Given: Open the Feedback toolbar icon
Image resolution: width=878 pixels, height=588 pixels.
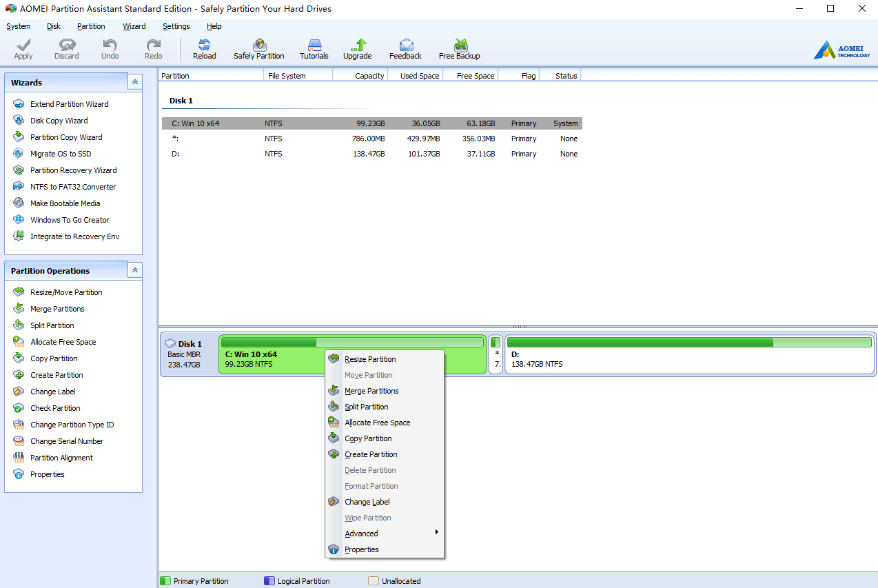Looking at the screenshot, I should [406, 45].
